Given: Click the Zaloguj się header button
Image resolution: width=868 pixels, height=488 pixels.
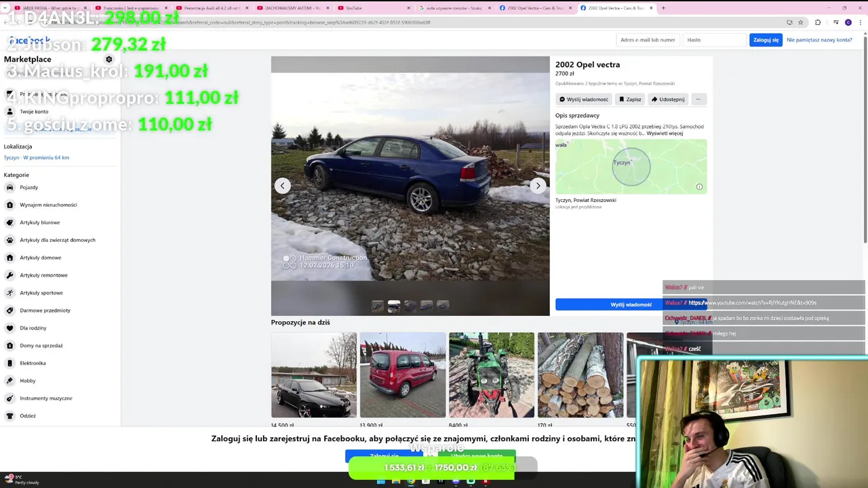Looking at the screenshot, I should click(x=766, y=40).
